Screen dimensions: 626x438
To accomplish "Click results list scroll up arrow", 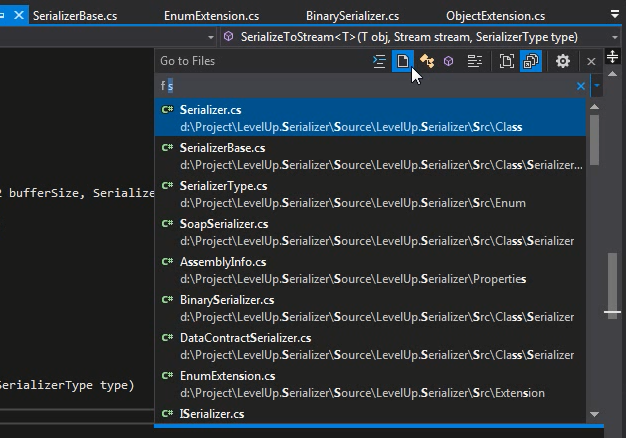I will pyautogui.click(x=594, y=107).
